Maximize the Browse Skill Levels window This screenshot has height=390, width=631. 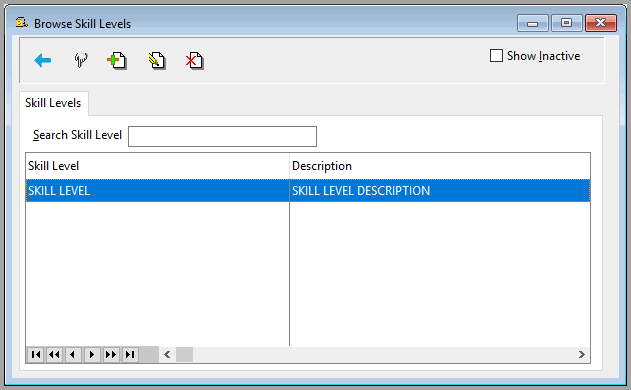pyautogui.click(x=566, y=23)
